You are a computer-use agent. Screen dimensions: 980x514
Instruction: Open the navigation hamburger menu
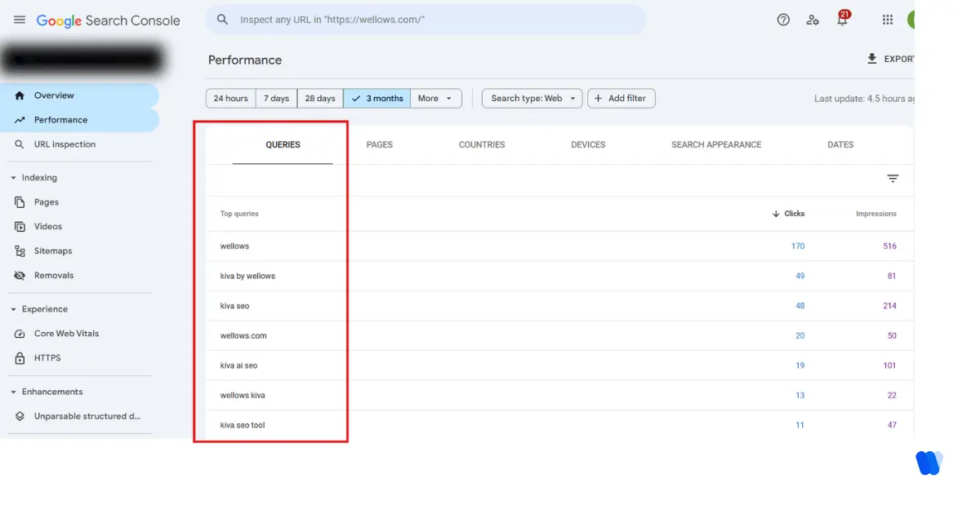click(20, 20)
